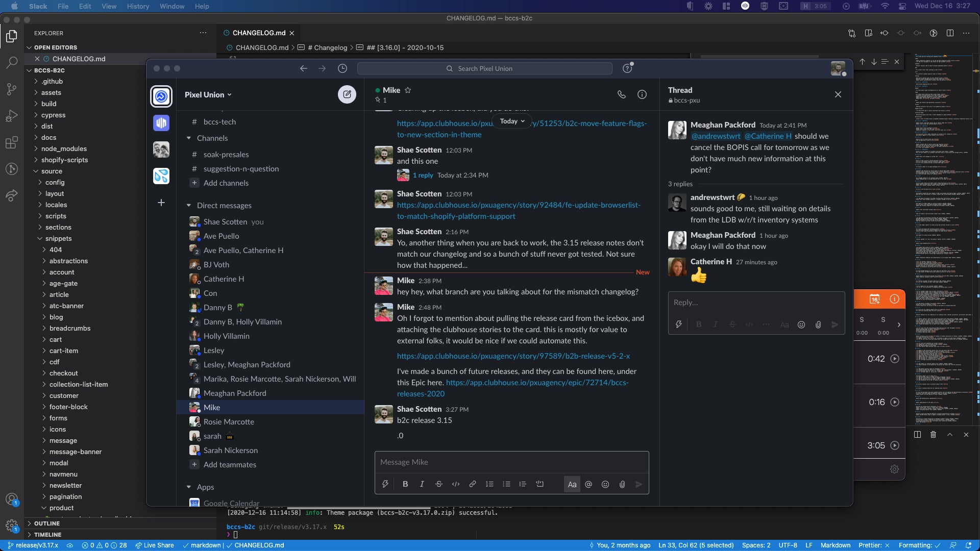The height and width of the screenshot is (551, 980).
Task: Toggle text formatting Aa button
Action: point(572,484)
